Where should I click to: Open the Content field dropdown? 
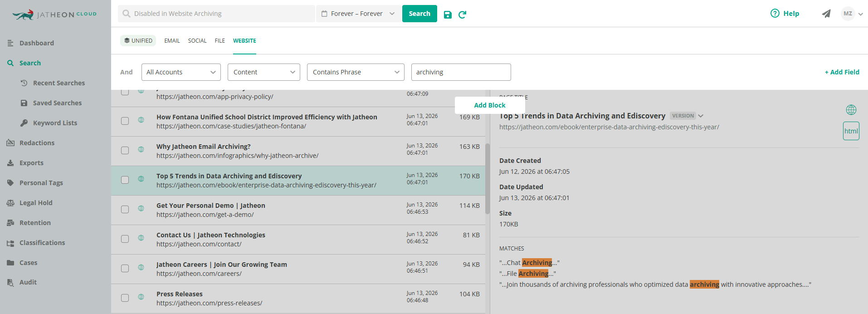[264, 72]
